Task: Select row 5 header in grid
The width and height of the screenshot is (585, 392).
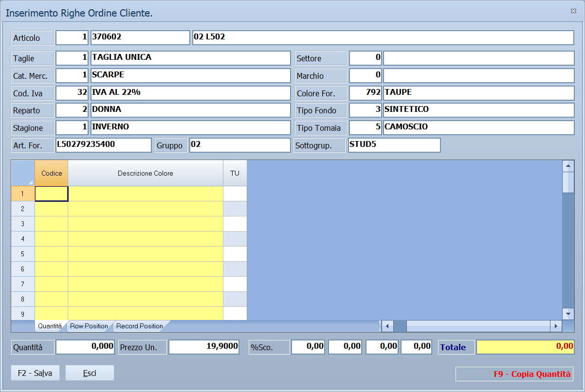Action: point(23,254)
